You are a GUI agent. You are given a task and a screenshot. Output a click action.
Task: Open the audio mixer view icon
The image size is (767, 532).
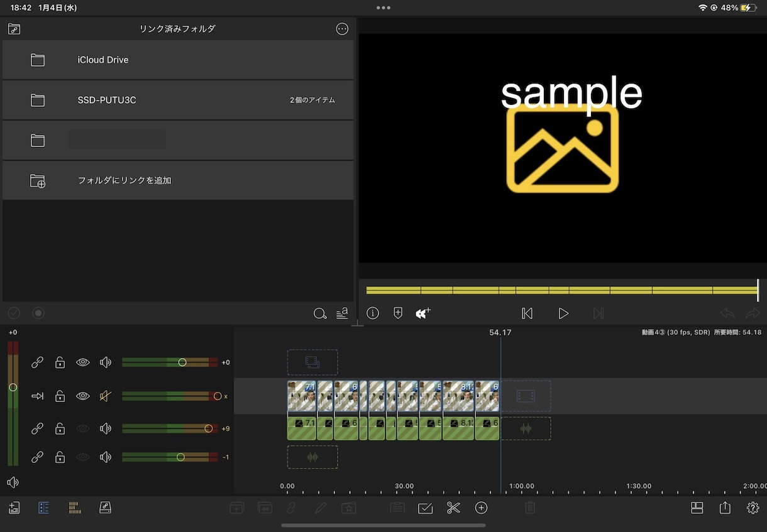[x=75, y=508]
